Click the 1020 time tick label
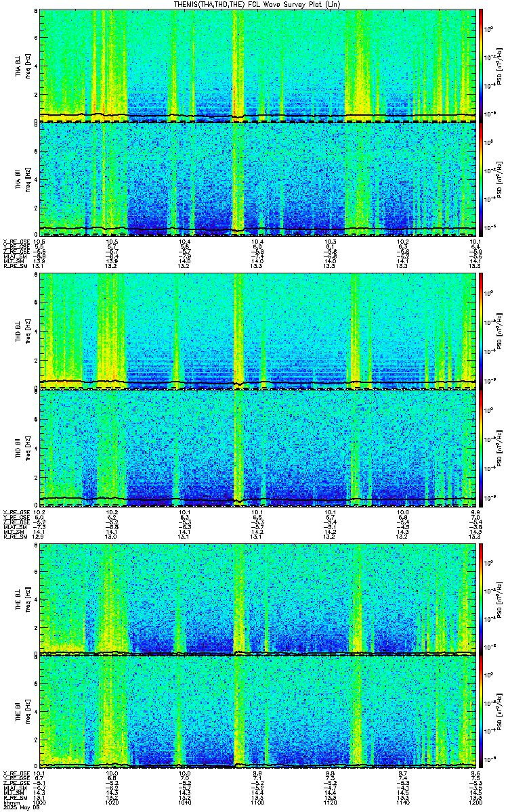Screen dimensions: 508x812 tap(112, 803)
